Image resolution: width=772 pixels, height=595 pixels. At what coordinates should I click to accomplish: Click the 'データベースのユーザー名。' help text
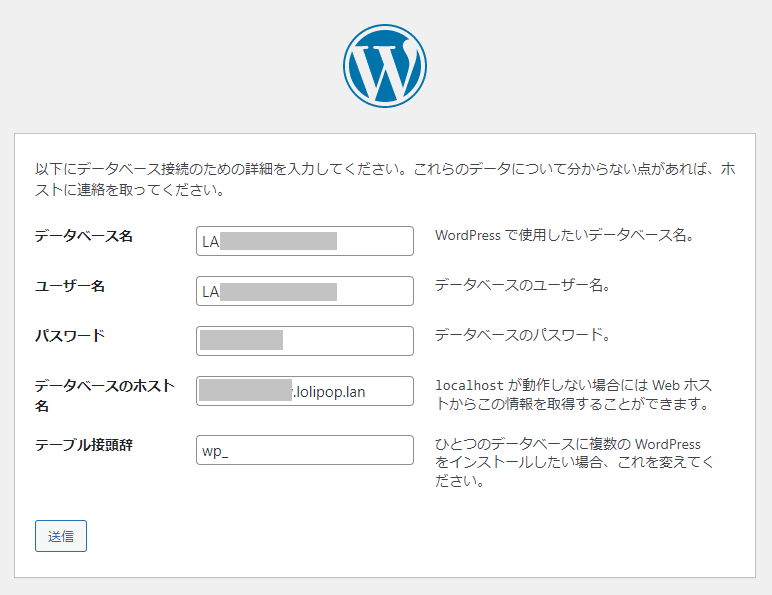coord(522,285)
